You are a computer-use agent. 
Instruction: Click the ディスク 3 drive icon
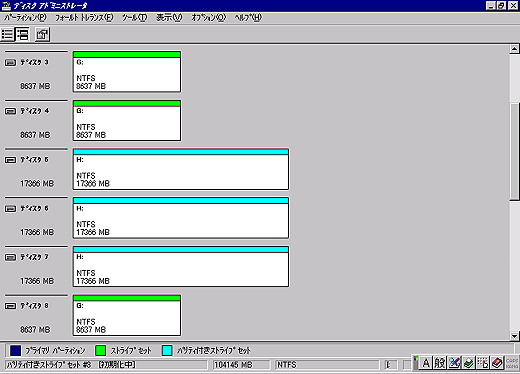(x=10, y=63)
